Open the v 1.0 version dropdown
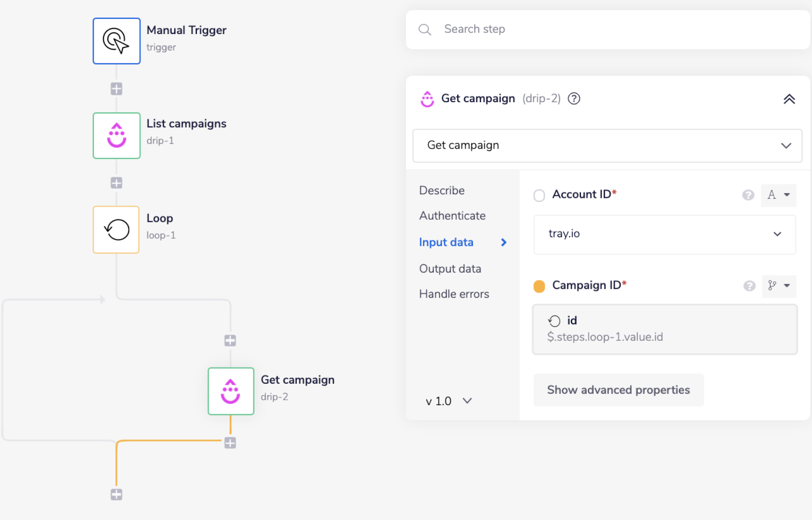 [448, 401]
